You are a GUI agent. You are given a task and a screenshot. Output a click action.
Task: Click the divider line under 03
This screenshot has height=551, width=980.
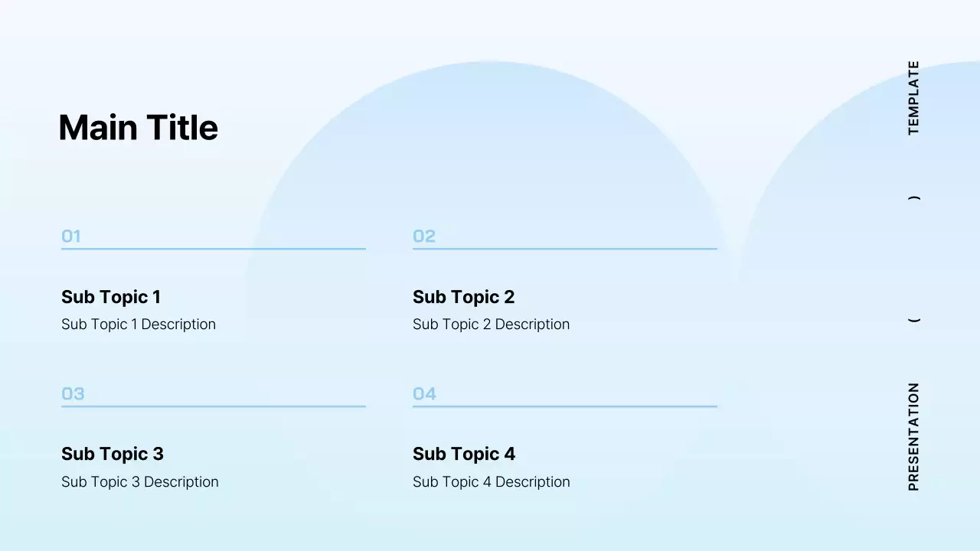213,406
